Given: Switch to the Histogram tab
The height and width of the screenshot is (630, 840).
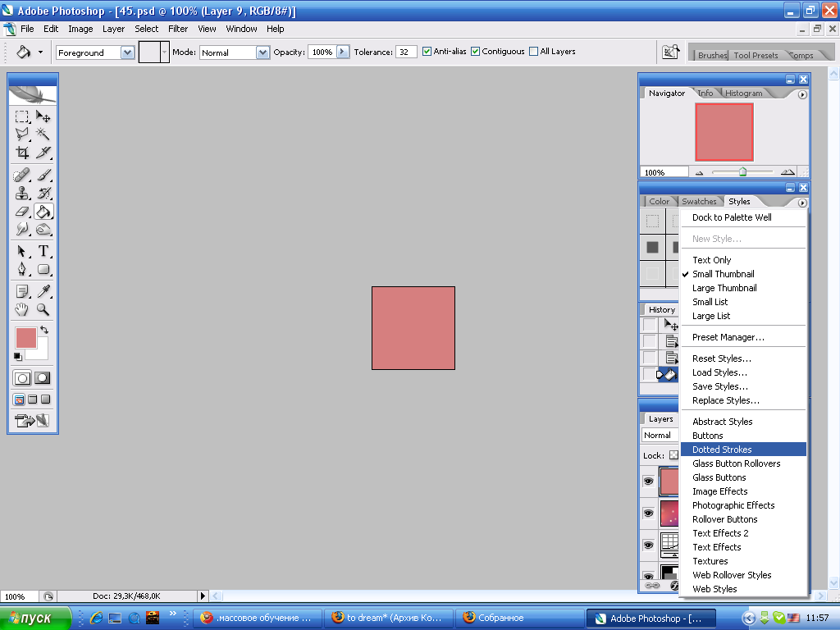Looking at the screenshot, I should pyautogui.click(x=743, y=94).
